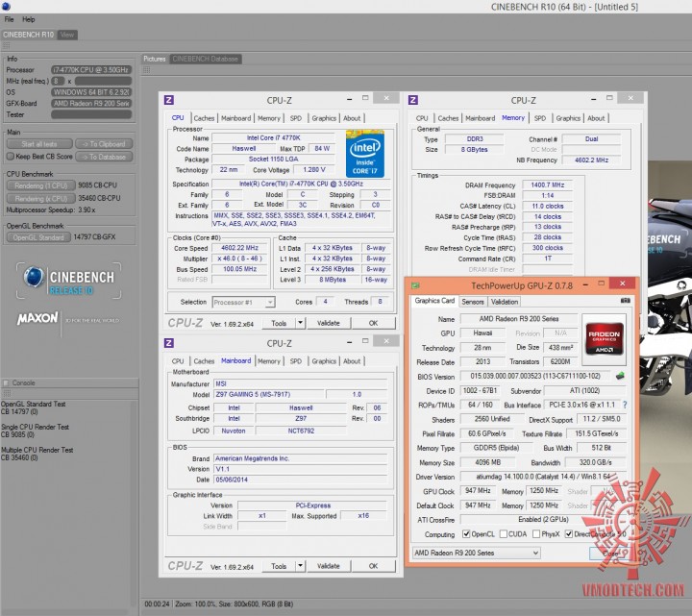This screenshot has width=692, height=616.
Task: Click the Bus Interface question mark icon
Action: pos(625,405)
